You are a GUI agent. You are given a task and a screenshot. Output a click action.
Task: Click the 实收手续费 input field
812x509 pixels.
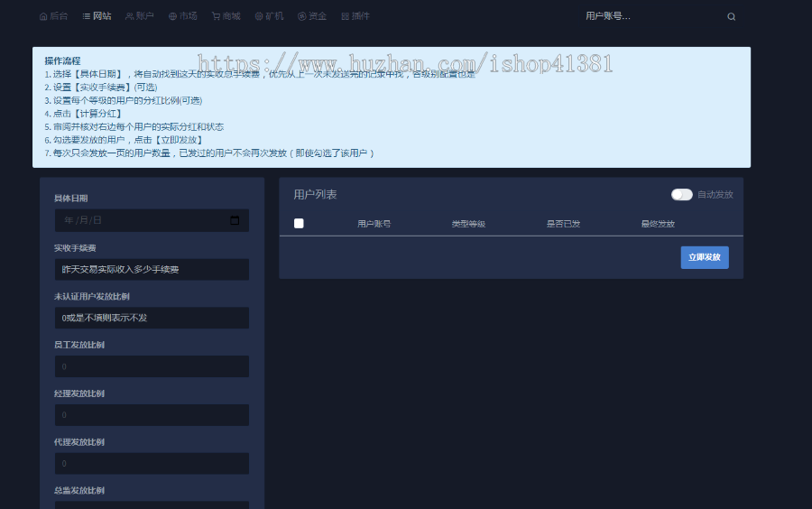click(152, 269)
